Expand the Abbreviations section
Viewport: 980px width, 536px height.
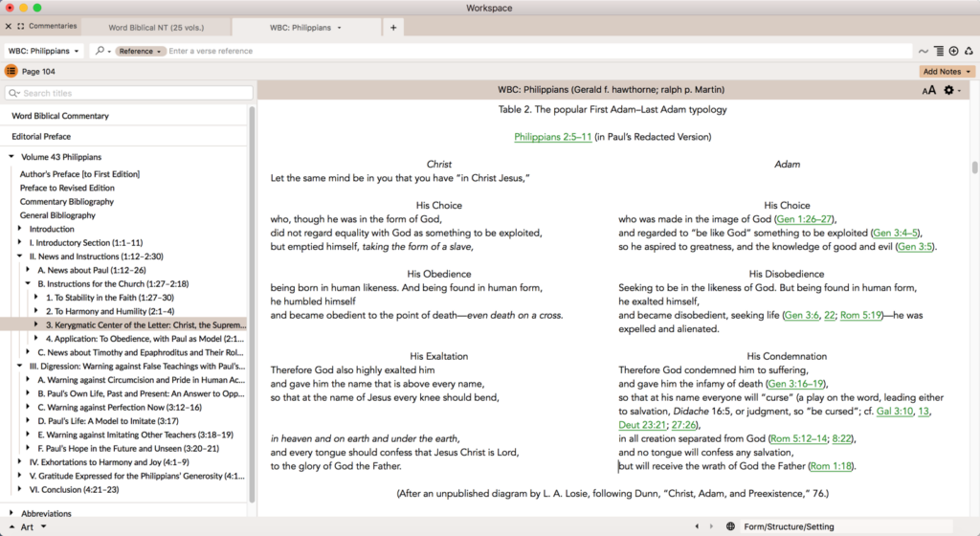pos(11,513)
